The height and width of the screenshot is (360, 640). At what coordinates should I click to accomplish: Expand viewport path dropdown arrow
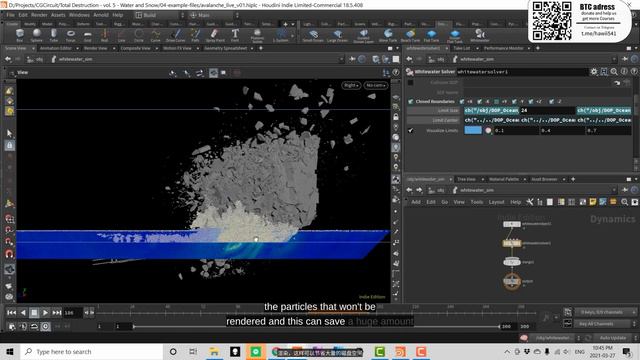point(341,59)
